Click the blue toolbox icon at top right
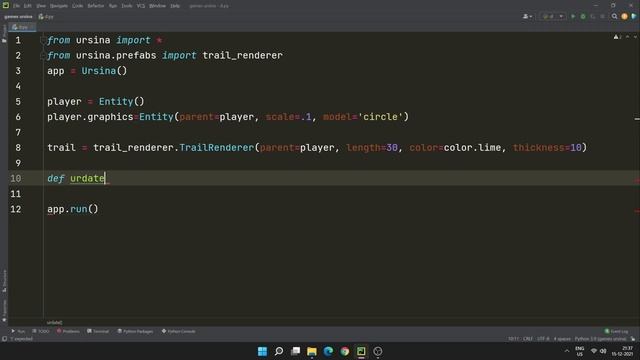Image resolution: width=640 pixels, height=360 pixels. [634, 16]
